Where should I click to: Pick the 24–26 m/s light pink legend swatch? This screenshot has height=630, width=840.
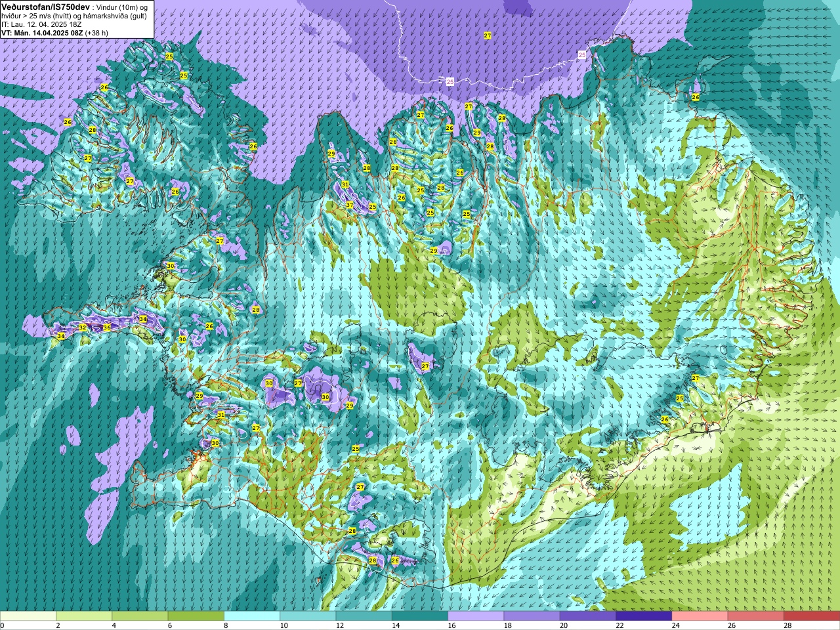pyautogui.click(x=700, y=616)
